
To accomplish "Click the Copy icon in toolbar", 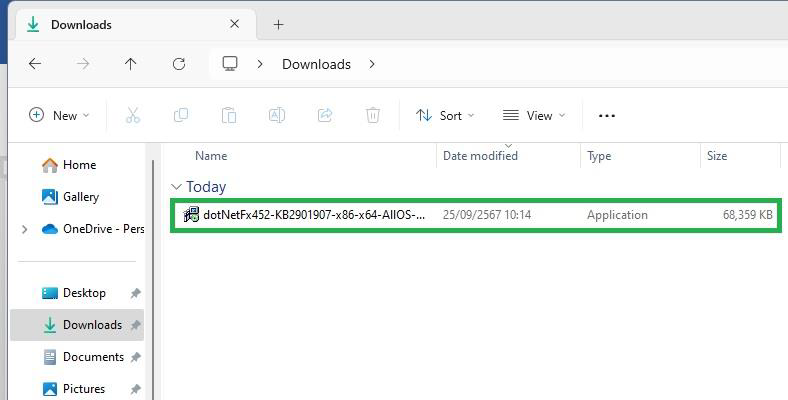I will point(181,116).
